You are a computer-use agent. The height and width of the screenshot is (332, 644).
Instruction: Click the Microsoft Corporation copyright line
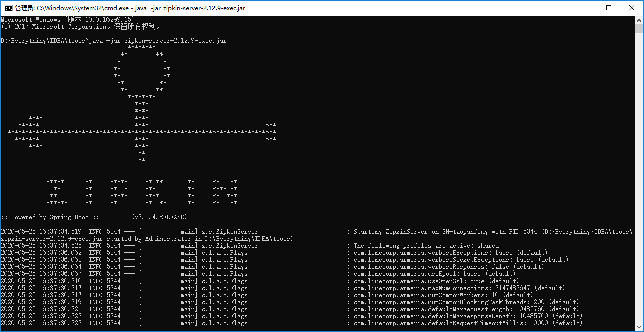(81, 26)
